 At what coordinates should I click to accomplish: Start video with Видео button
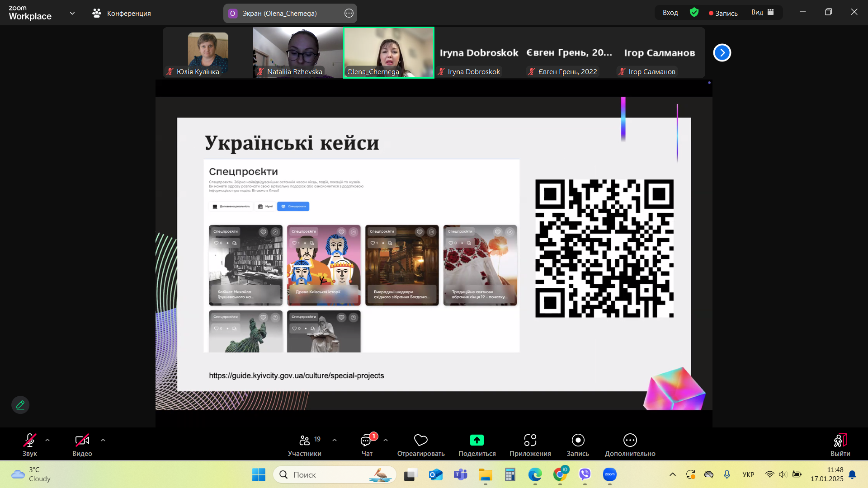pos(82,445)
